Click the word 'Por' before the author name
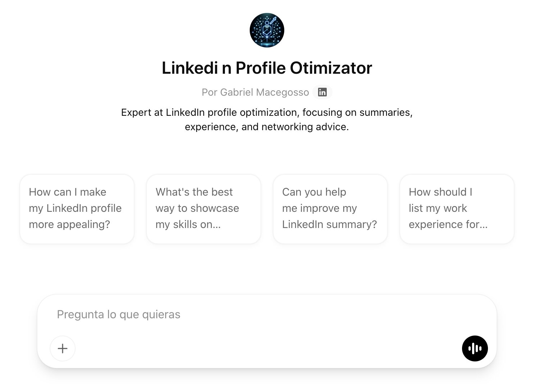The image size is (534, 392). [x=209, y=92]
